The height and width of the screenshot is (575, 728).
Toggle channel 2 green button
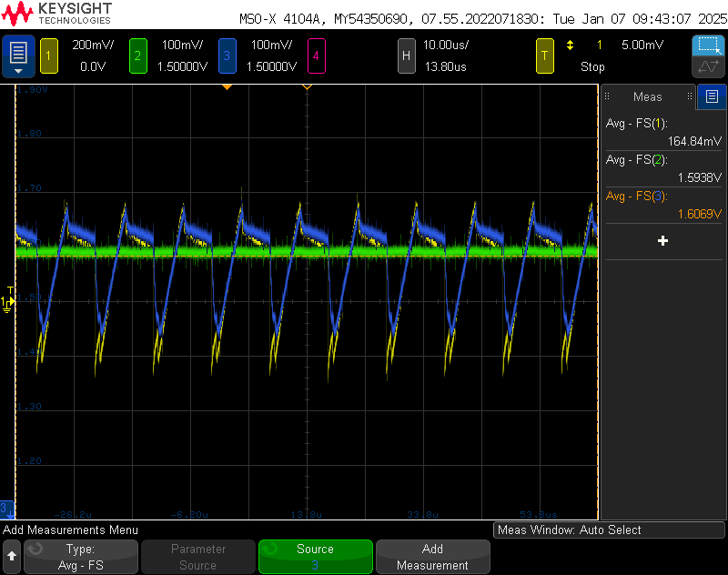(x=138, y=56)
